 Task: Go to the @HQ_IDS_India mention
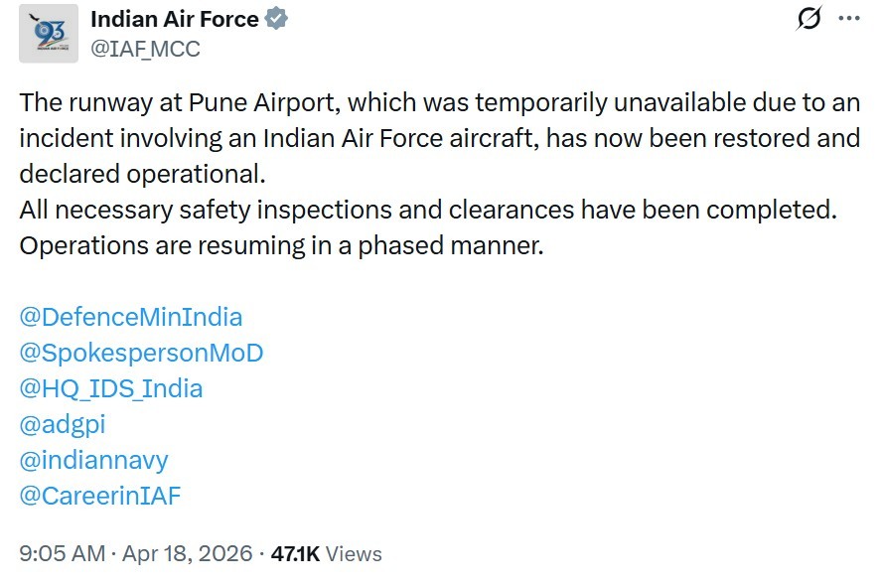111,388
